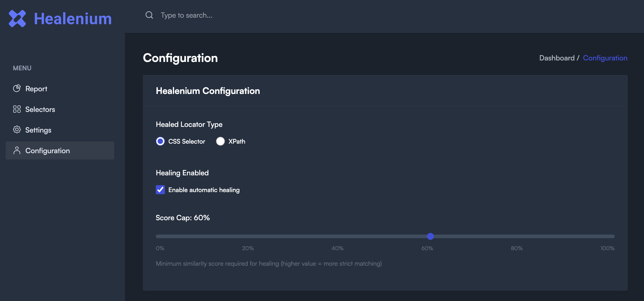Screen dimensions: 644x301
Task: Click the Report pie chart icon
Action: click(x=17, y=88)
